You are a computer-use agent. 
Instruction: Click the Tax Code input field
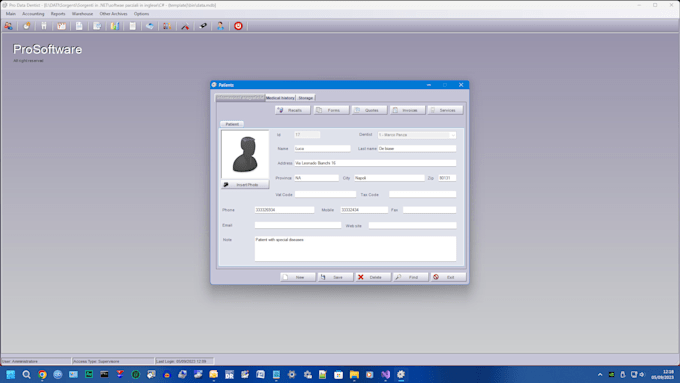click(x=422, y=194)
